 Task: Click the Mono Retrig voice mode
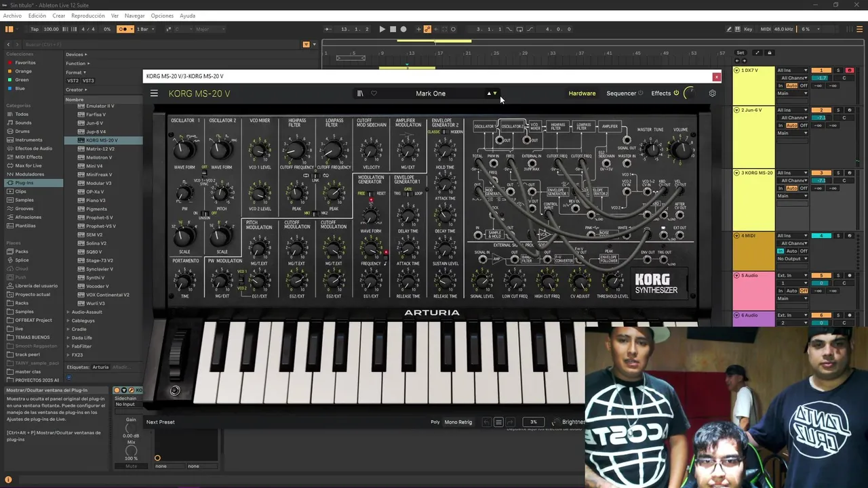click(x=458, y=422)
